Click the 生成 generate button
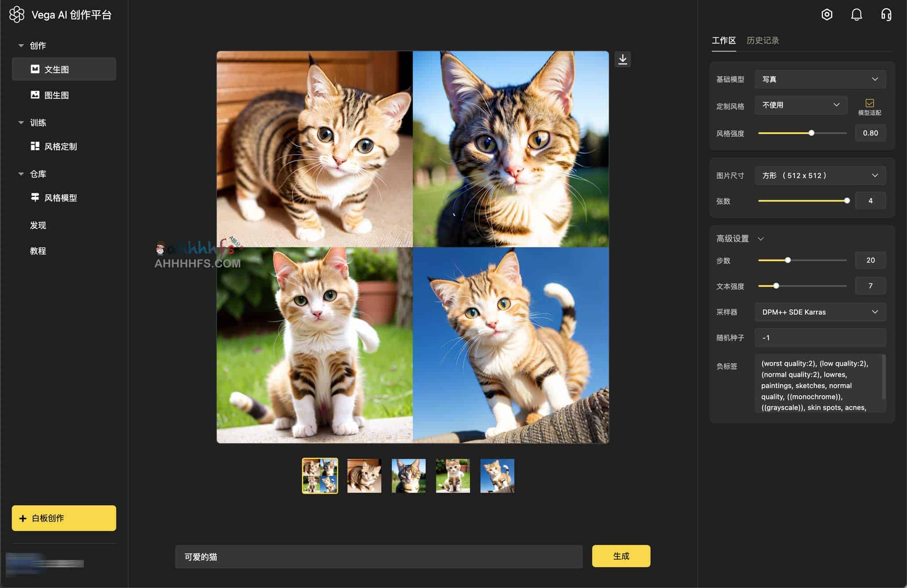This screenshot has height=588, width=907. coord(621,556)
